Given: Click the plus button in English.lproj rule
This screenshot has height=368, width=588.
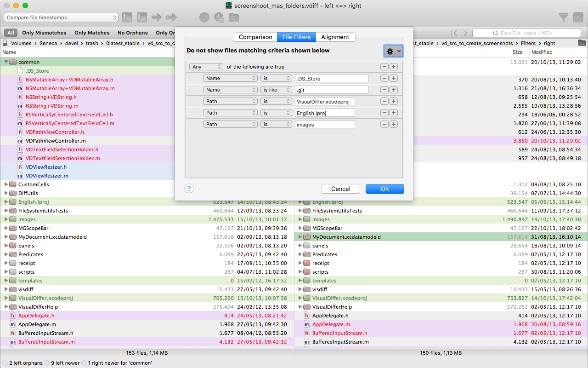Looking at the screenshot, I should pyautogui.click(x=393, y=113).
